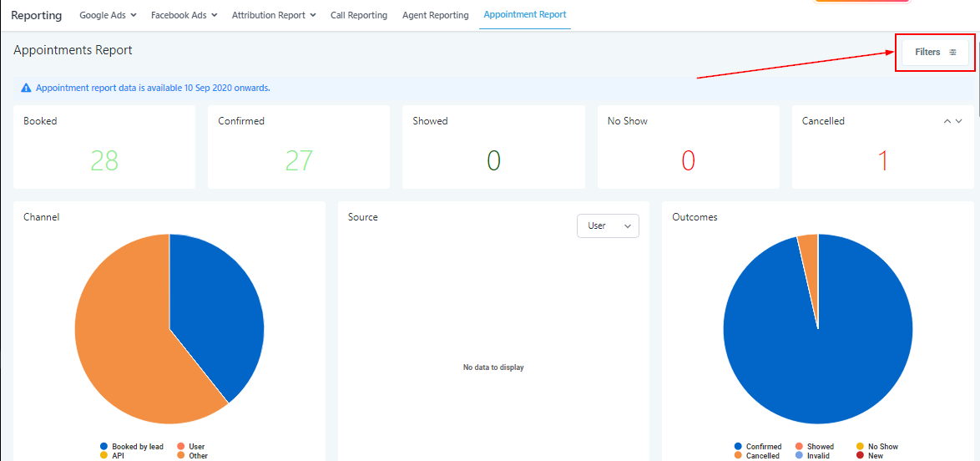Go to the Agent Reporting tab
This screenshot has width=980, height=461.
(x=435, y=15)
